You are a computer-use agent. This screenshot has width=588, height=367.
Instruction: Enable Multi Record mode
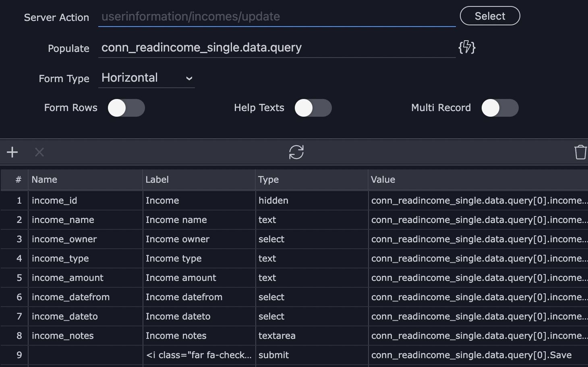point(500,108)
